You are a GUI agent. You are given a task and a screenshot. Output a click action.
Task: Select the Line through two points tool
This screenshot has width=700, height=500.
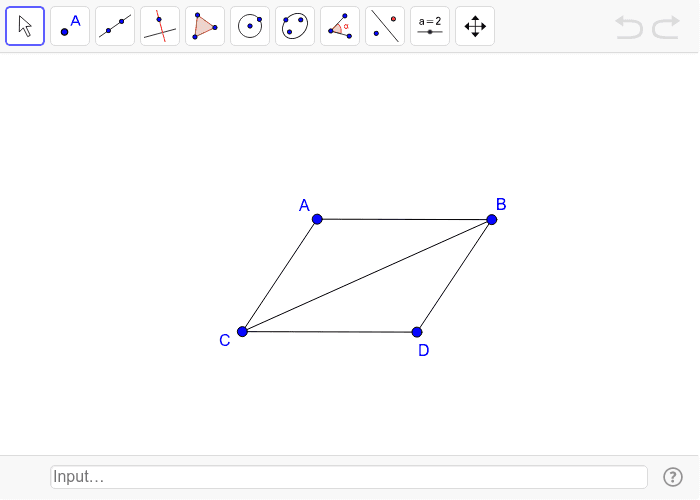pos(115,26)
